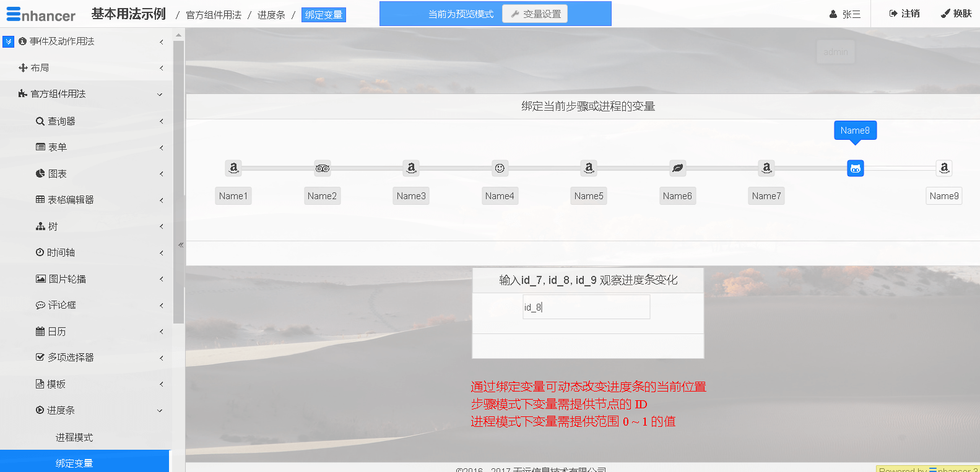Click the progress bar between Name8 and Name9
Viewport: 980px width, 472px height.
pyautogui.click(x=900, y=168)
